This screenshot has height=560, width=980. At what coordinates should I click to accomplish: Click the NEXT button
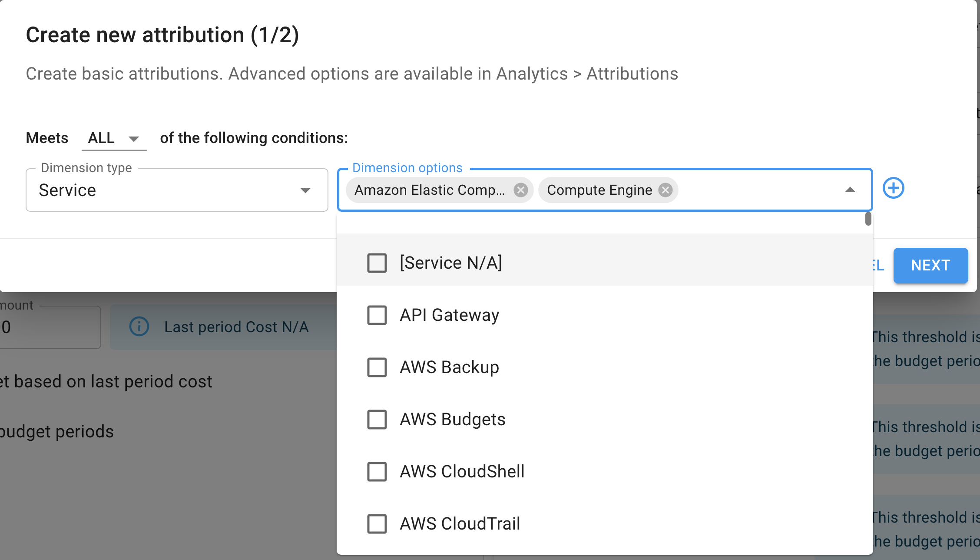[930, 265]
